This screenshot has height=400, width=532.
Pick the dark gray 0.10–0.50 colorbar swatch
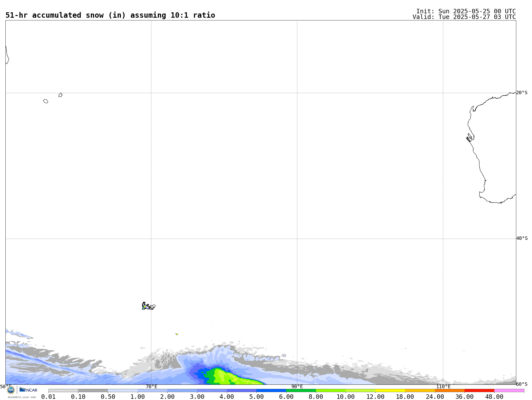pos(93,391)
